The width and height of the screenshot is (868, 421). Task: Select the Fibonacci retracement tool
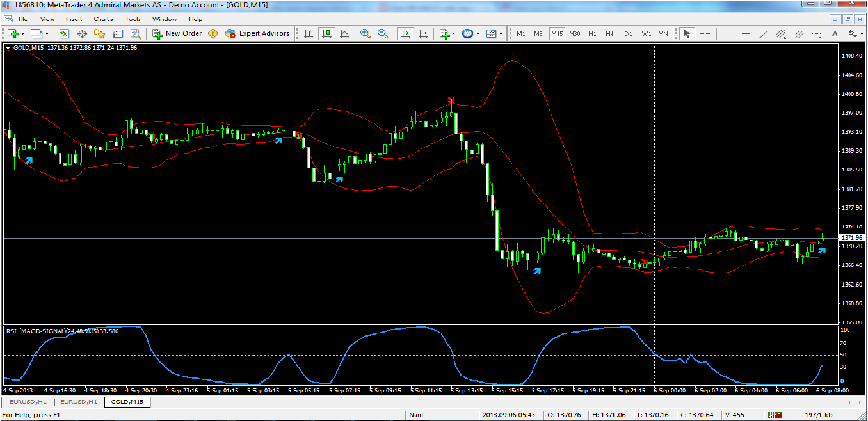(x=817, y=33)
